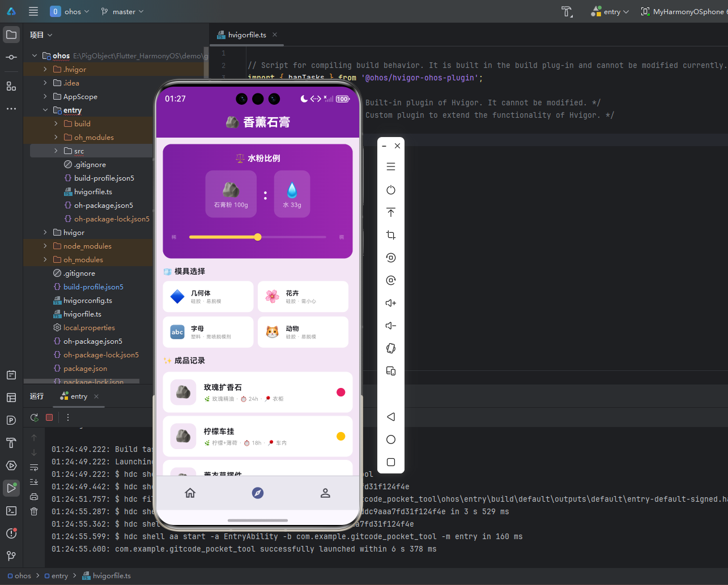Collapse the entry module folder

pos(45,110)
